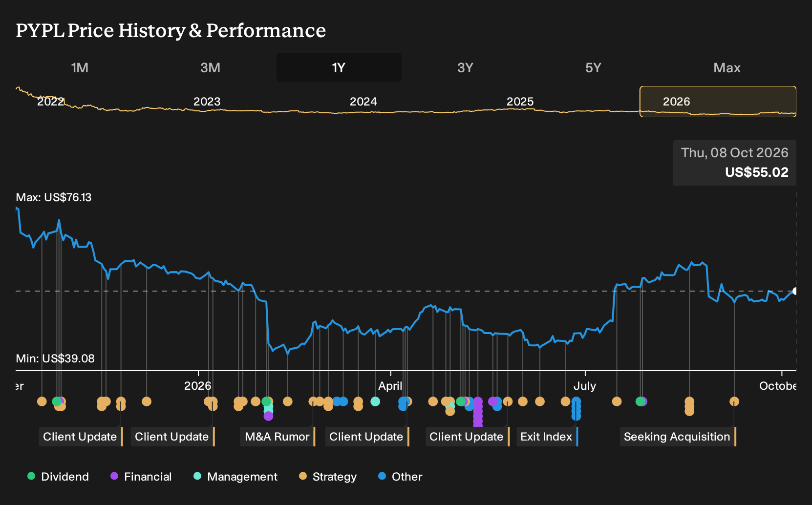Click the white current-price point on the line
This screenshot has width=812, height=505.
795,291
